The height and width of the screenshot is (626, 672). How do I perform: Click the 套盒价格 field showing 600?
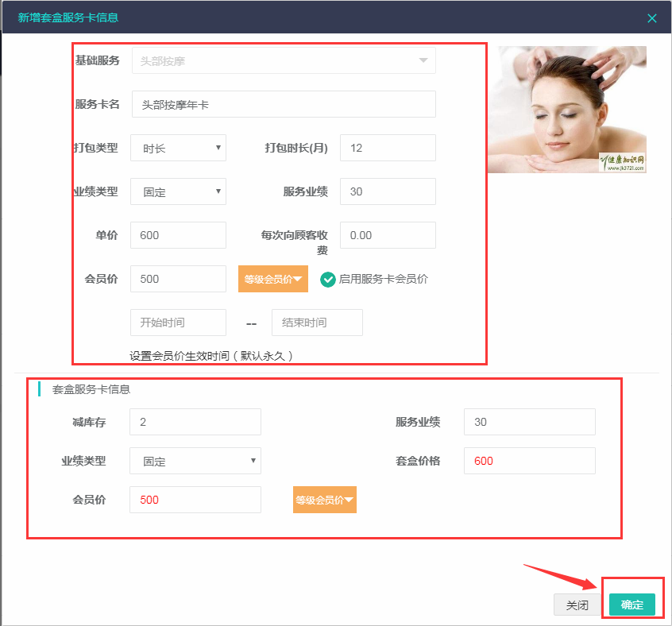530,461
